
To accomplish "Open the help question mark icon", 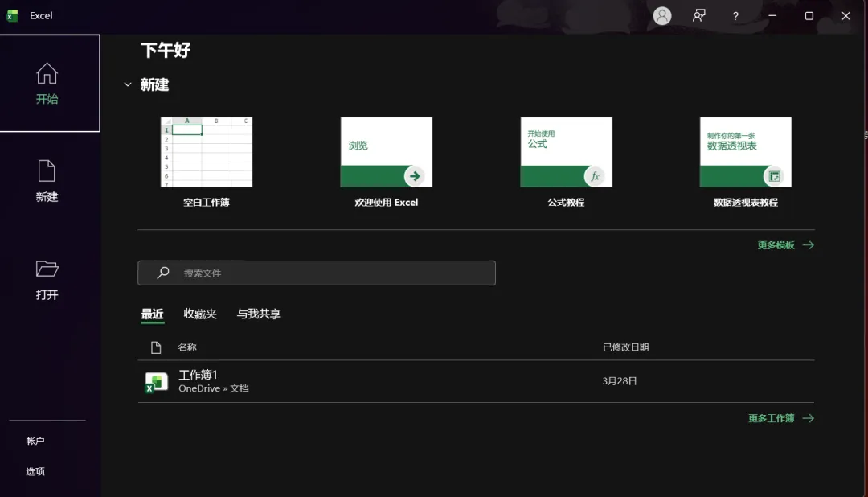I will coord(735,16).
